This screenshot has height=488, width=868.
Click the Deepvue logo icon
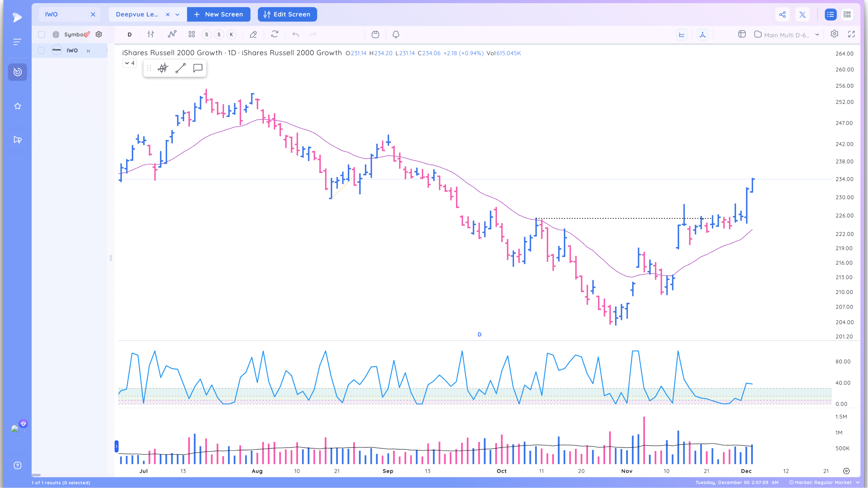click(x=17, y=17)
